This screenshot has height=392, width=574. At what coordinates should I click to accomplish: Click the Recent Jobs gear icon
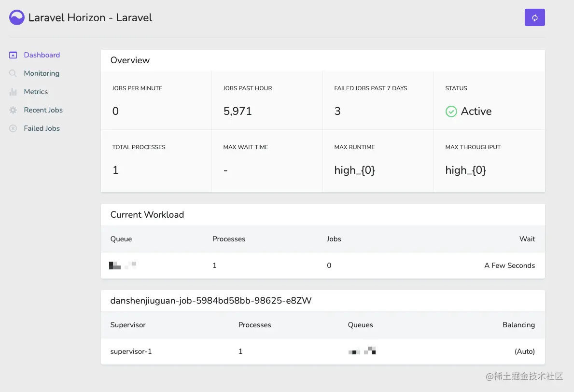13,110
